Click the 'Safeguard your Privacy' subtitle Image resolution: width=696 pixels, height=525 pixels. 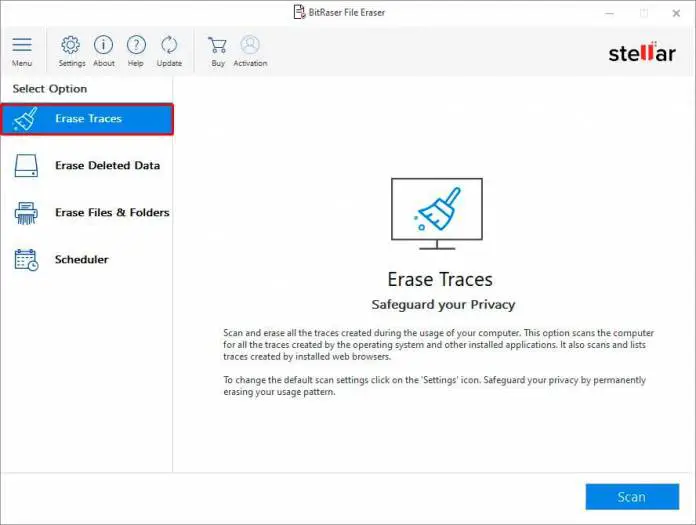click(443, 305)
